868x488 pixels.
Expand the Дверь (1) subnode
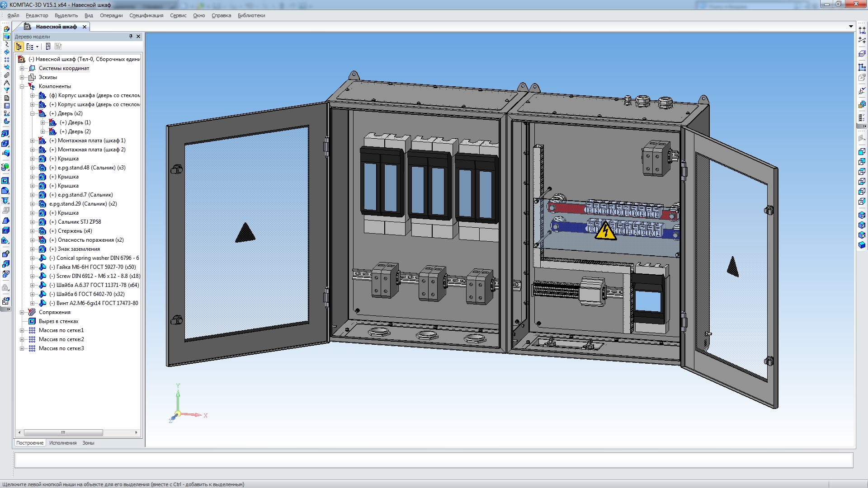coord(43,122)
